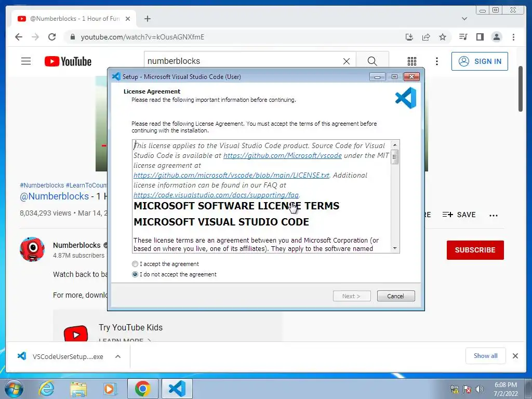Bookmark this page with the star icon

click(x=443, y=37)
